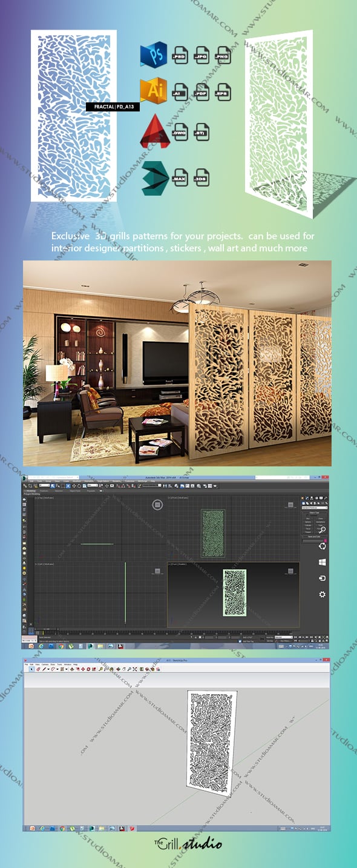Click the Cone primitive button
Viewport: 357px width, 868px height.
coord(321,518)
